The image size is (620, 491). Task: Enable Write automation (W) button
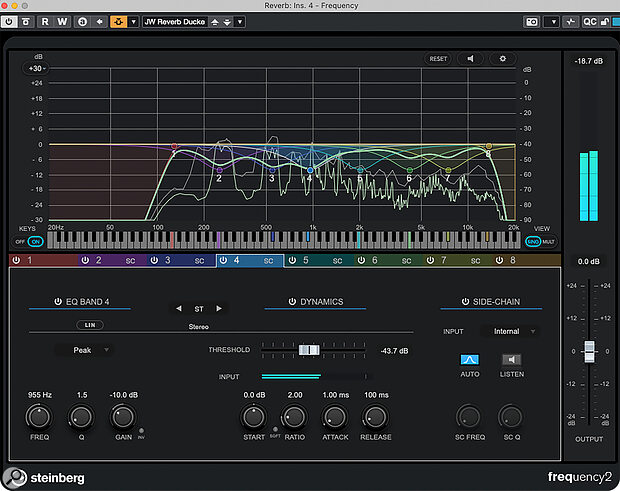pos(62,22)
